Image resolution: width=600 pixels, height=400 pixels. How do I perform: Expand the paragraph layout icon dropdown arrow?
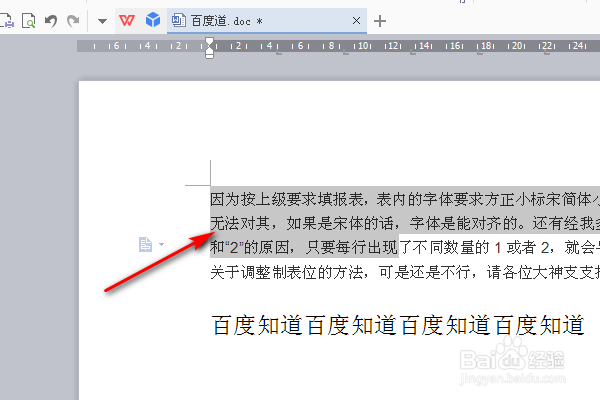tap(161, 244)
